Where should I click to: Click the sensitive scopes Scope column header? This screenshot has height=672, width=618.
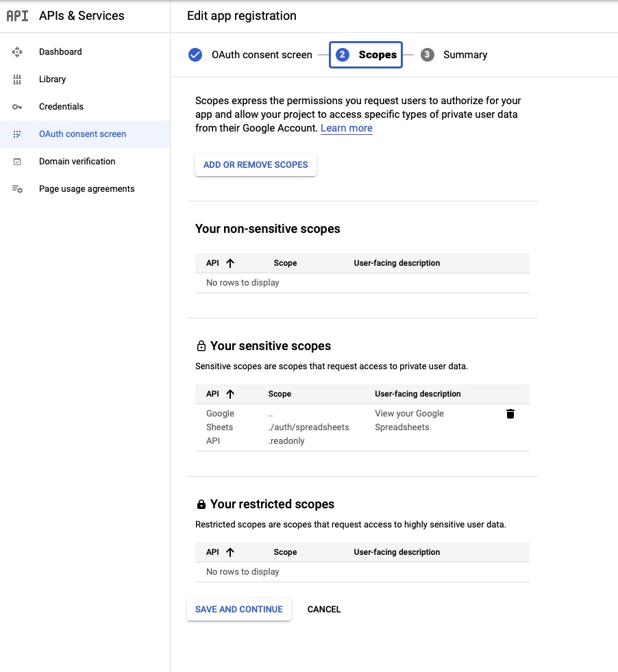point(280,394)
